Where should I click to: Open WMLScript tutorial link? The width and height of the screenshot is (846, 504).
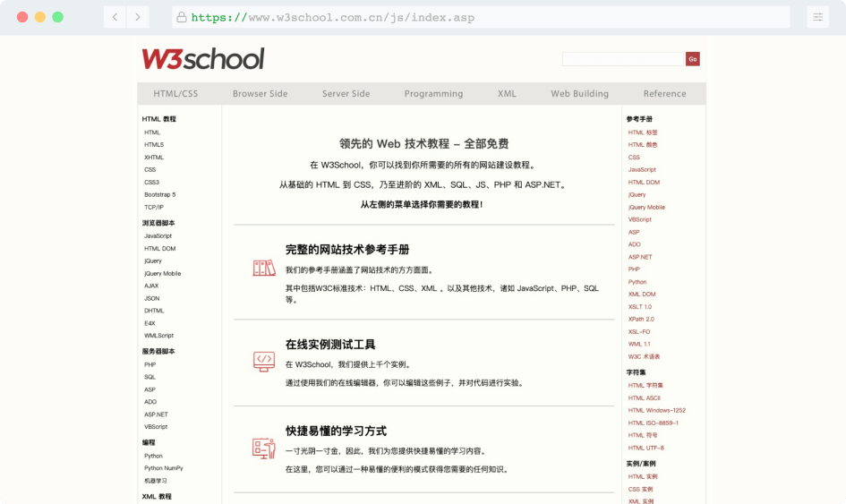coord(158,335)
